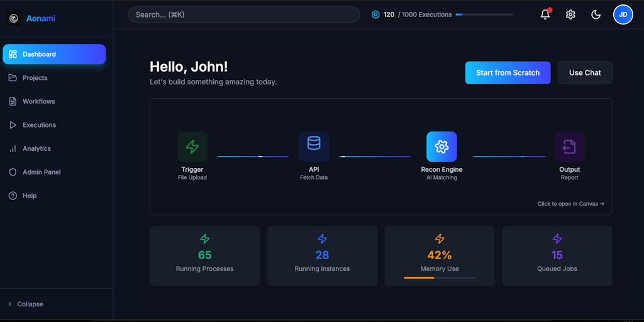This screenshot has height=322, width=644.
Task: Click the Executions play icon
Action: [13, 125]
